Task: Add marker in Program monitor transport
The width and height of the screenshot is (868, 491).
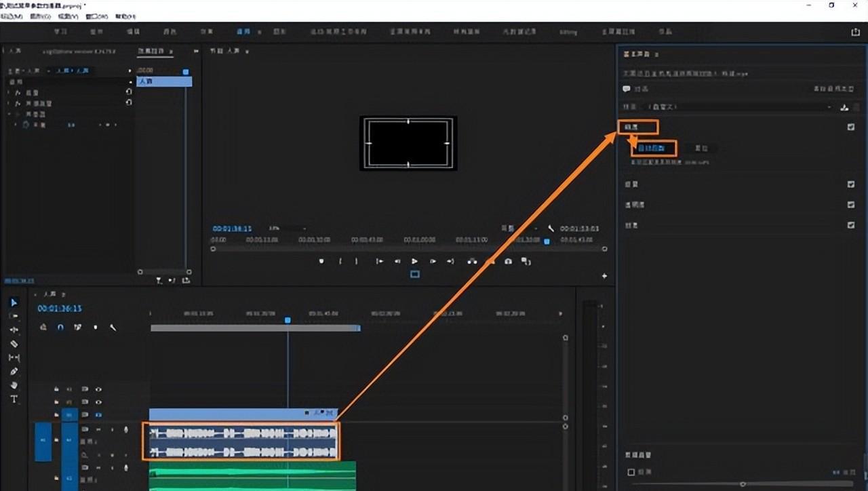Action: pyautogui.click(x=321, y=261)
